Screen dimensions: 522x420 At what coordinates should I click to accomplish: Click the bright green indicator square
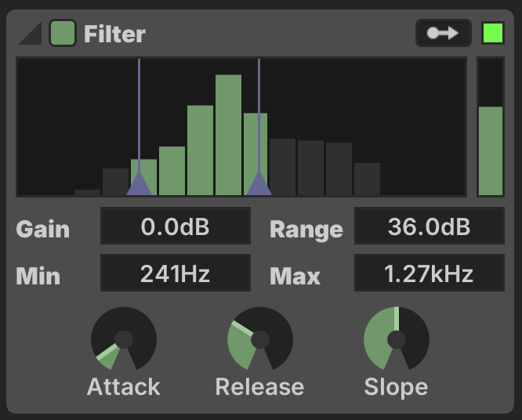point(493,33)
